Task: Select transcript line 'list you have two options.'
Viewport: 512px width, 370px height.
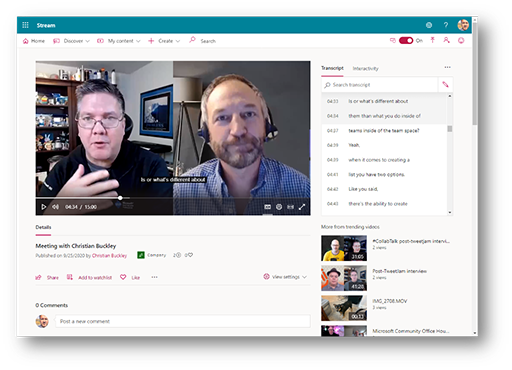Action: tap(384, 175)
